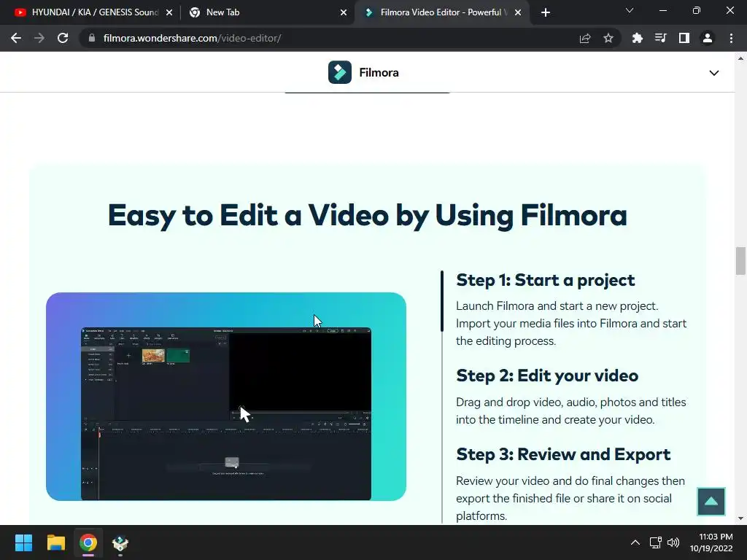Click Step 2: Edit your video
Viewport: 747px width, 560px height.
click(x=547, y=376)
